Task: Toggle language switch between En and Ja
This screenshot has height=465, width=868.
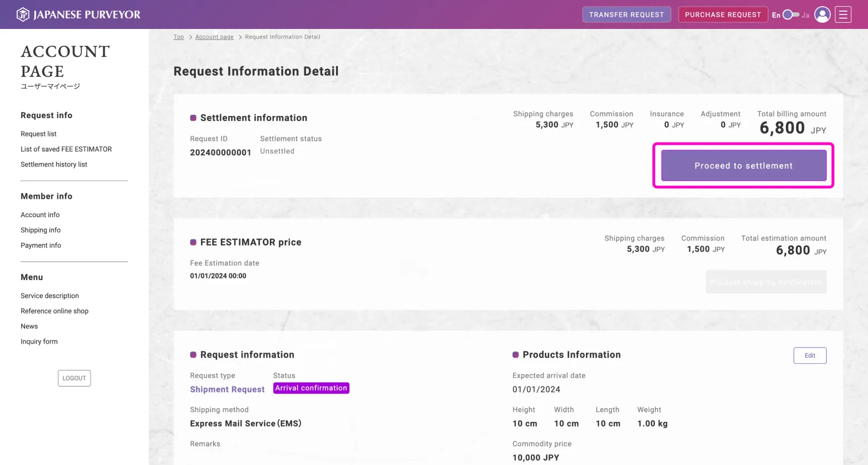Action: click(791, 15)
